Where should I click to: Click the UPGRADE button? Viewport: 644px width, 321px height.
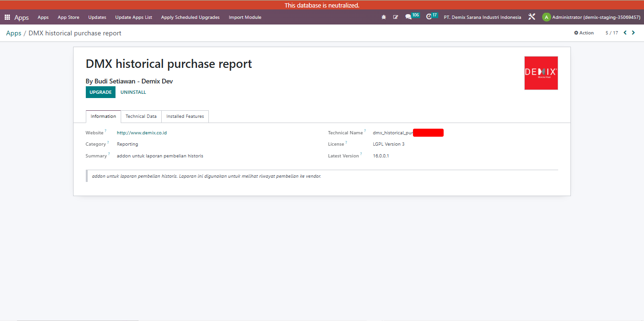(x=100, y=92)
